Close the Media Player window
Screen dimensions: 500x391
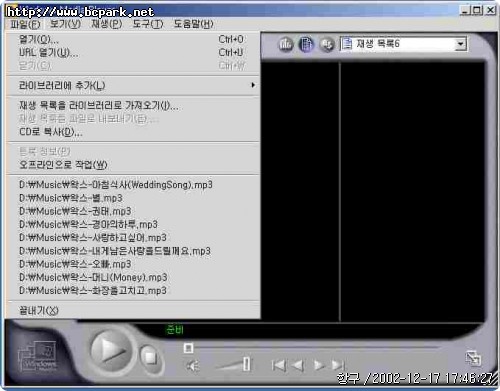coord(490,10)
